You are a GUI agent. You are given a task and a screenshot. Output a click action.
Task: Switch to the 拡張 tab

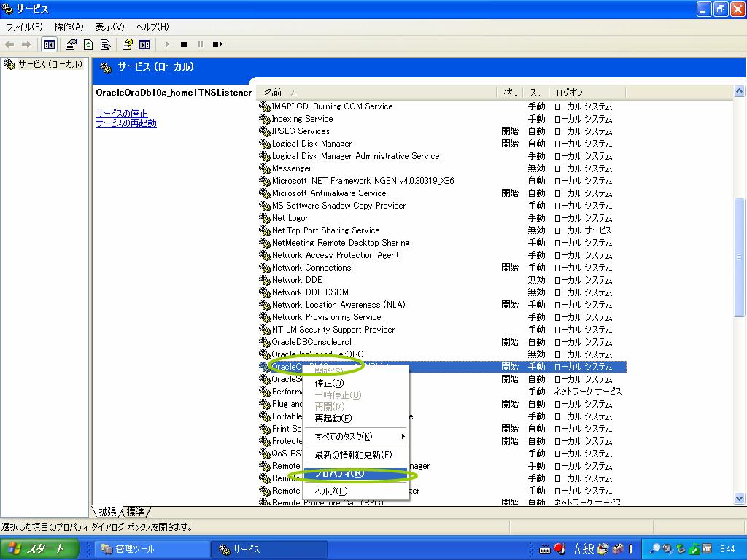107,511
